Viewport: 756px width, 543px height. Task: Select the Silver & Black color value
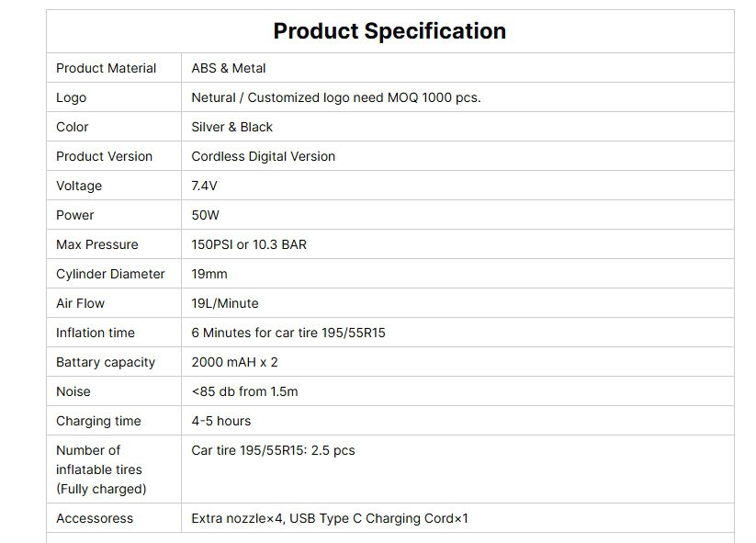(231, 127)
